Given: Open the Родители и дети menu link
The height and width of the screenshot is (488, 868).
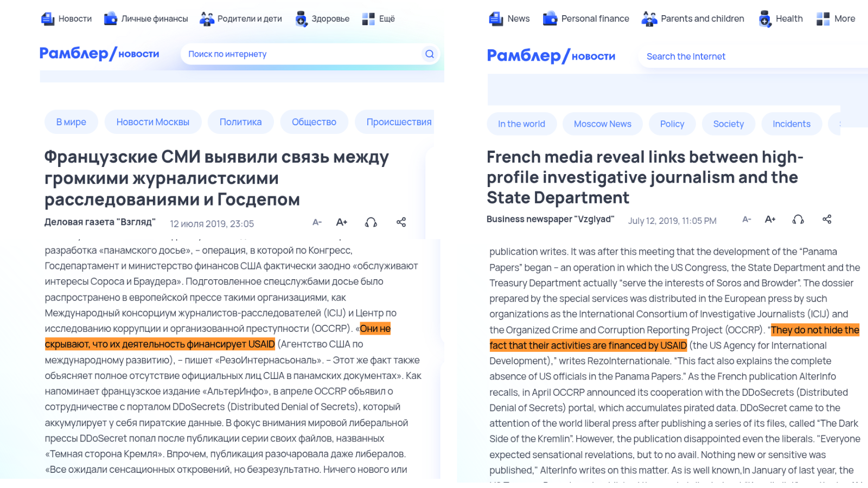Looking at the screenshot, I should [250, 19].
